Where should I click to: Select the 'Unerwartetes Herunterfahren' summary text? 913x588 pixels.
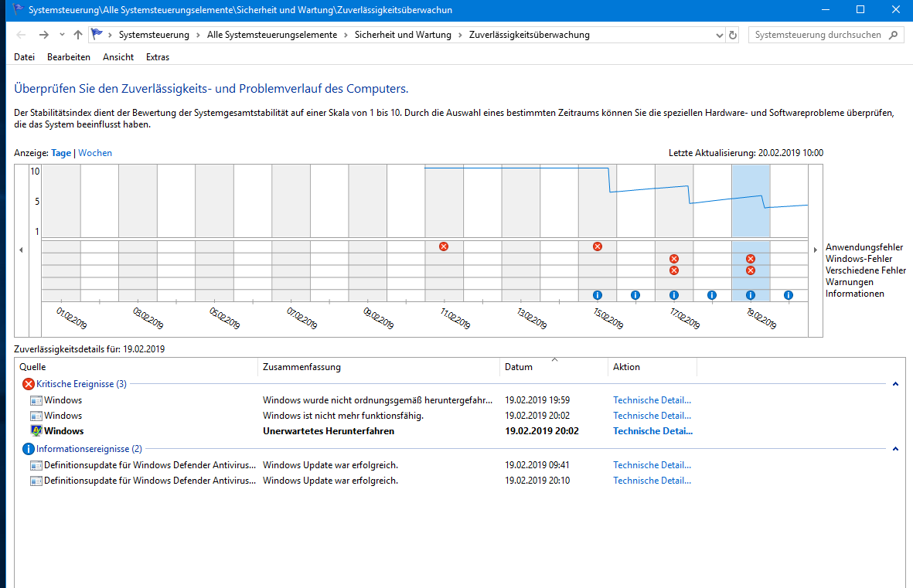coord(329,431)
